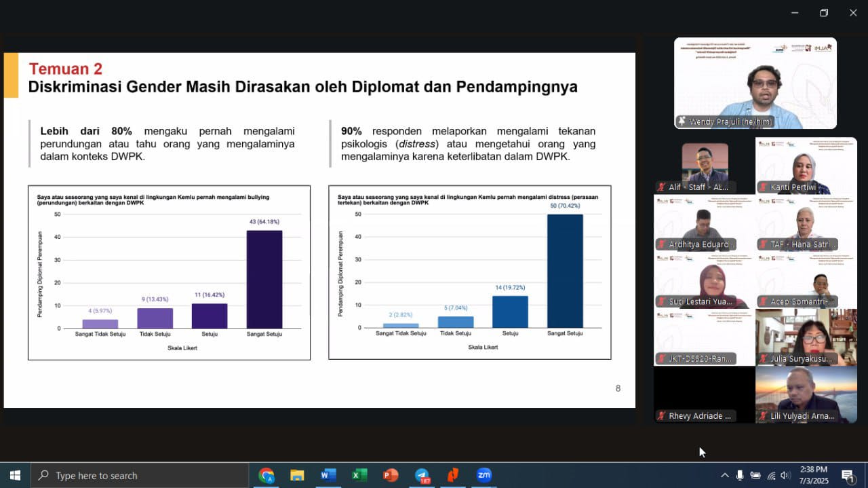
Task: Open the clock and date display
Action: tap(813, 475)
